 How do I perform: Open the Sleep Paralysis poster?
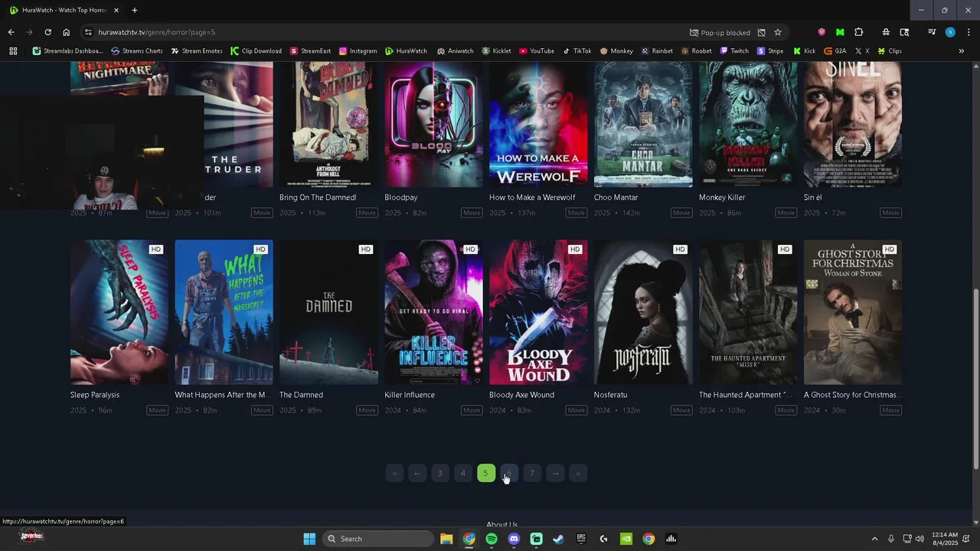(x=119, y=312)
